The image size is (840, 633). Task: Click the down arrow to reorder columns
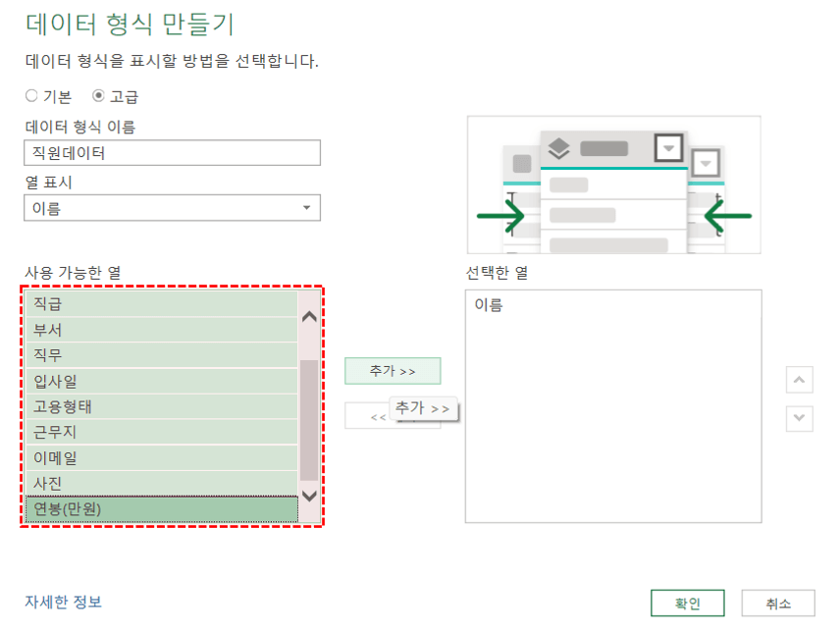tap(800, 418)
